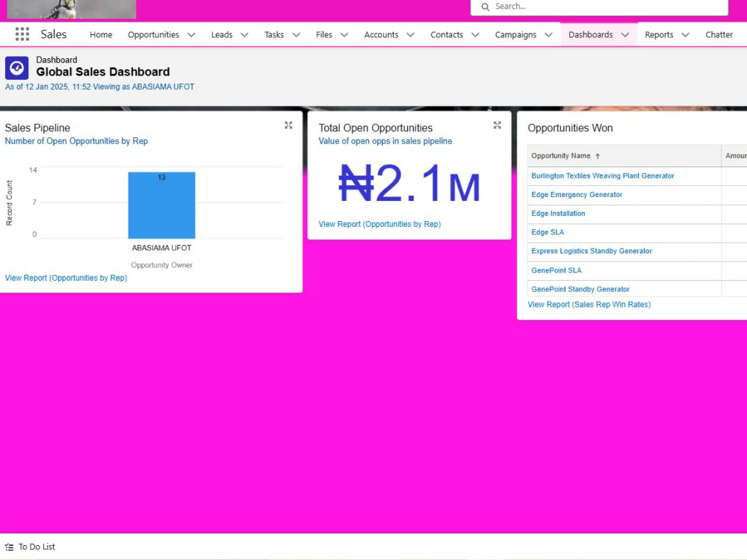Open Edge Emergency Generator opportunity

click(x=577, y=195)
